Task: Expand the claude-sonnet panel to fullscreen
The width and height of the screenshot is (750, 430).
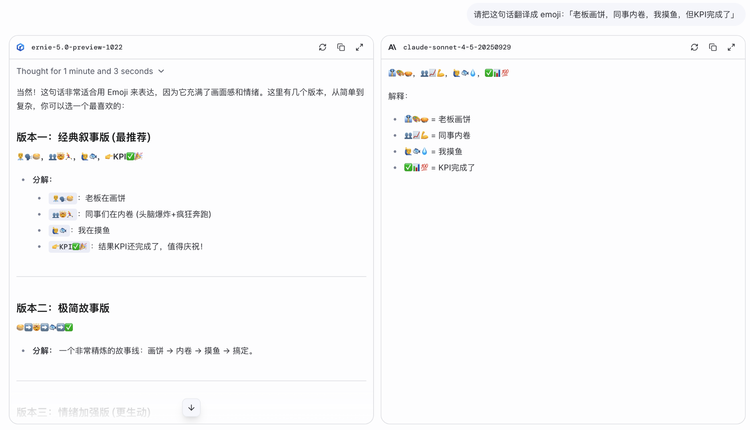Action: pyautogui.click(x=731, y=47)
